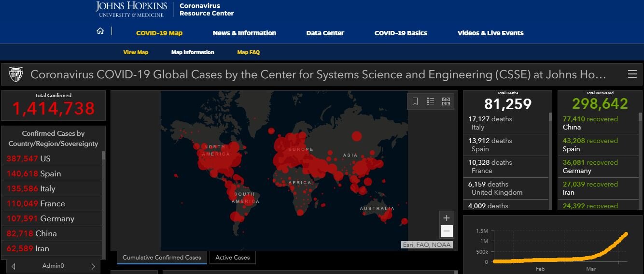Switch to Cumulative Confirmed Cases tab

point(162,258)
